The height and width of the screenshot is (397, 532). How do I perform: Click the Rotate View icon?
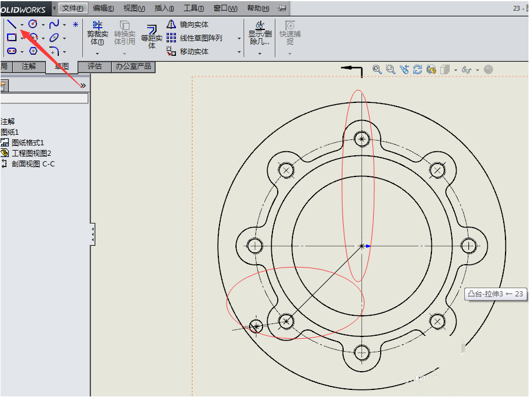point(418,69)
